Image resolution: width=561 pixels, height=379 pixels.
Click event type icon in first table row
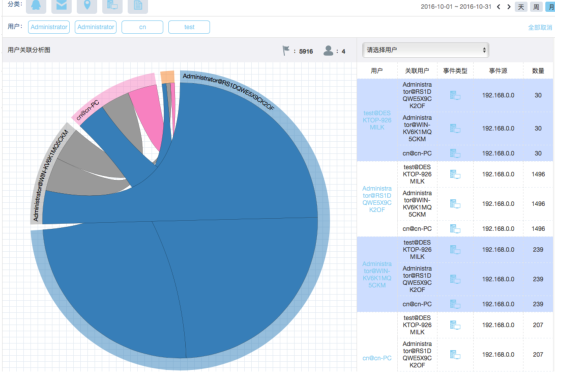tap(455, 96)
